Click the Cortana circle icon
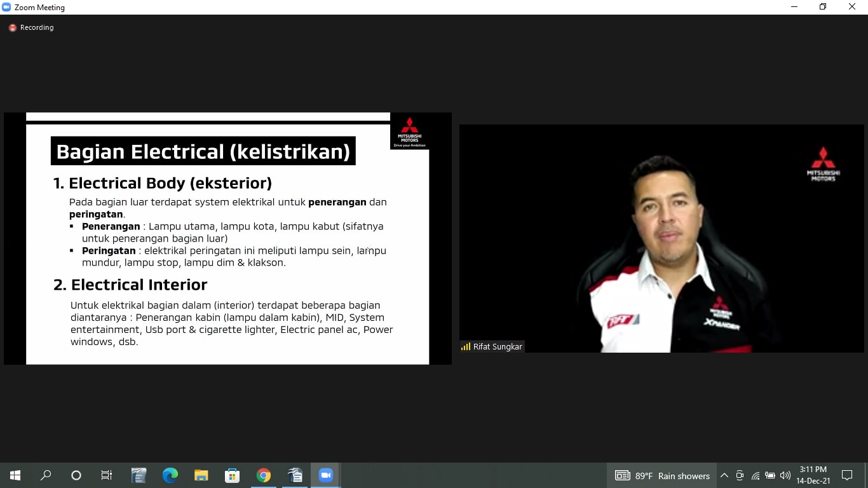Viewport: 868px width, 488px height. pos(76,475)
